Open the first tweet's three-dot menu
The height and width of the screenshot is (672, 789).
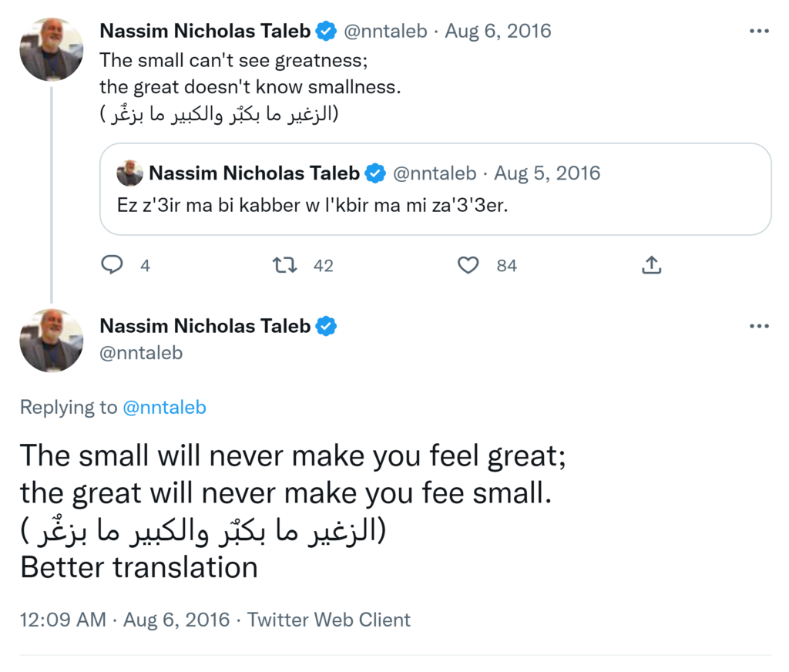click(759, 32)
